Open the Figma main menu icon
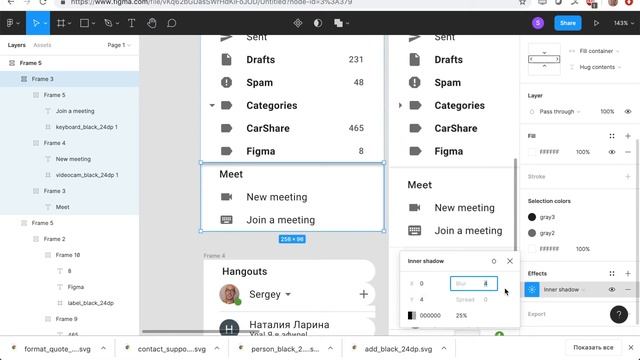The width and height of the screenshot is (640, 360). pyautogui.click(x=11, y=23)
